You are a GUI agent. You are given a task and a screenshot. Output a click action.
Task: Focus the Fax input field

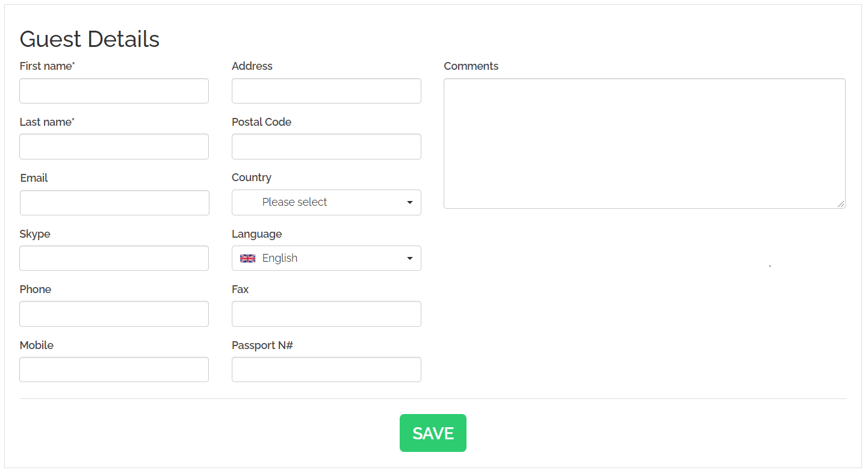[326, 314]
